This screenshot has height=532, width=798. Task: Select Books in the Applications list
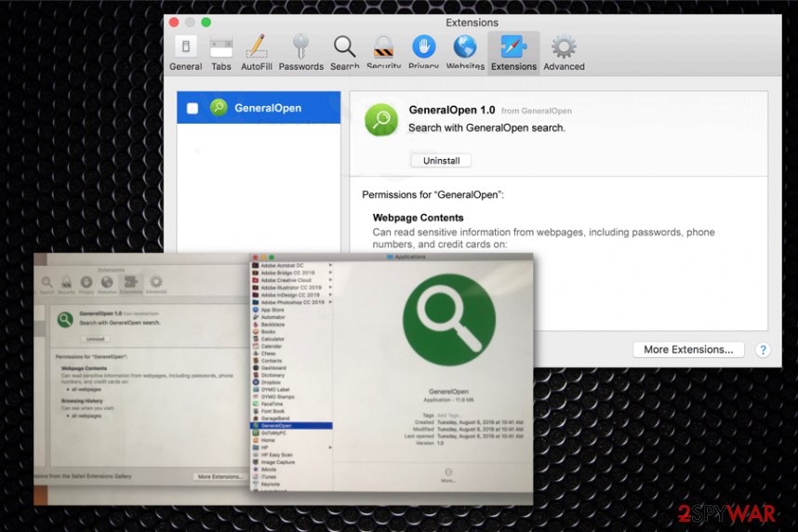292,331
